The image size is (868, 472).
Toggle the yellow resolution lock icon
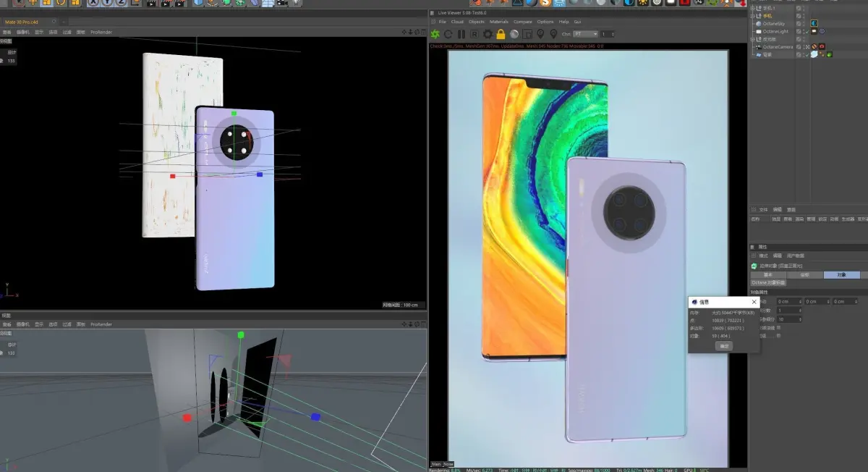click(x=501, y=34)
